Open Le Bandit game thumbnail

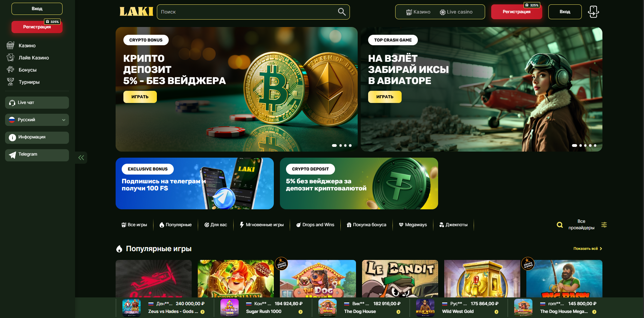(x=400, y=279)
